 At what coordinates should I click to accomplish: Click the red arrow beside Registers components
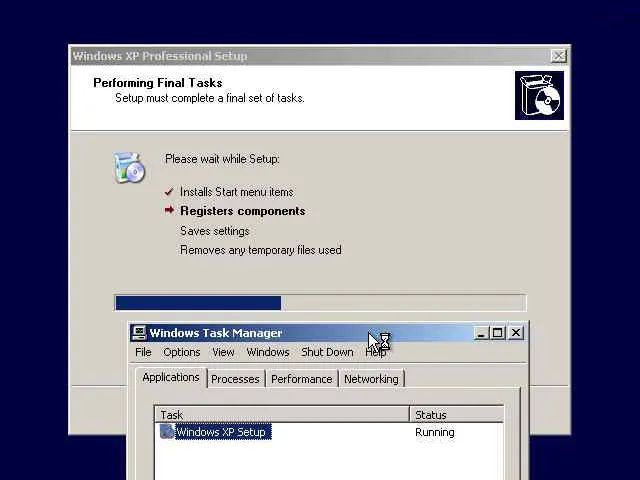click(x=169, y=210)
